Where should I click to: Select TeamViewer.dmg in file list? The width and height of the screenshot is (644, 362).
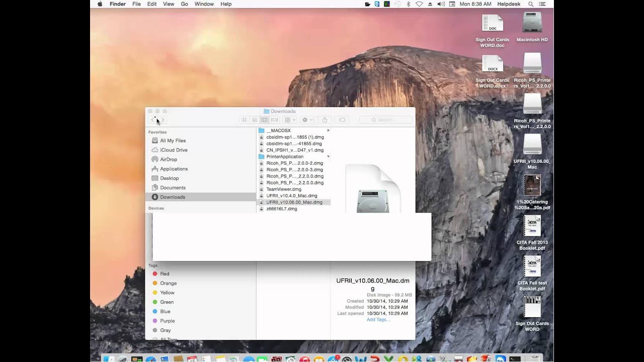pyautogui.click(x=293, y=189)
